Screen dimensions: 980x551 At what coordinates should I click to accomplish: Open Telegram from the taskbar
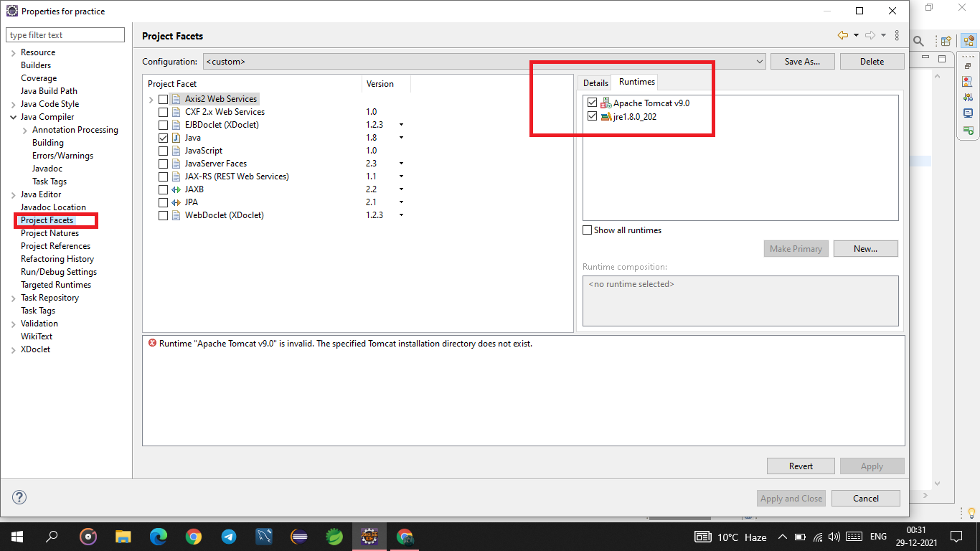click(x=229, y=536)
